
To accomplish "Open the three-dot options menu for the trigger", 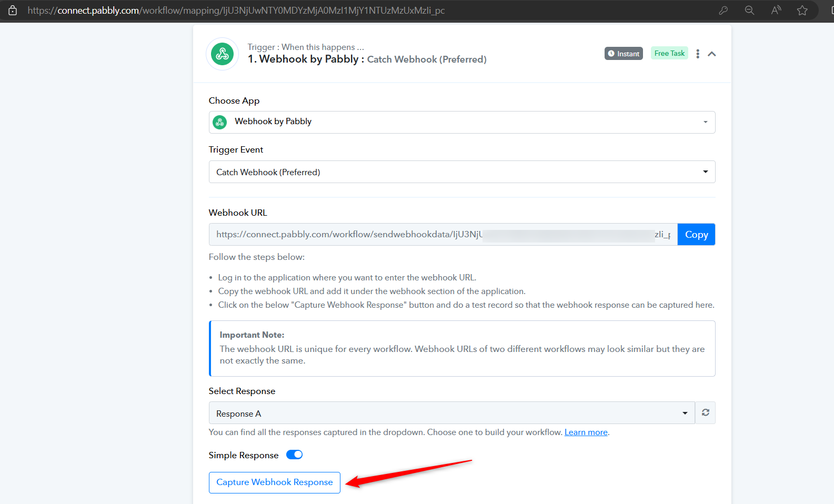I will pos(698,54).
